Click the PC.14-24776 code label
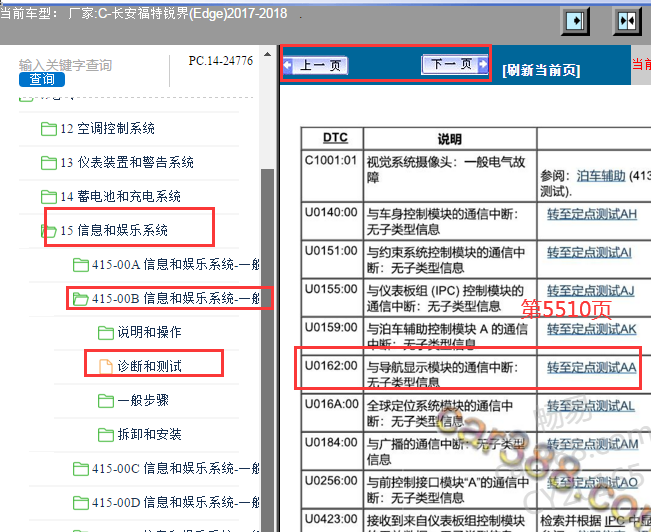Image resolution: width=651 pixels, height=532 pixels. 220,61
